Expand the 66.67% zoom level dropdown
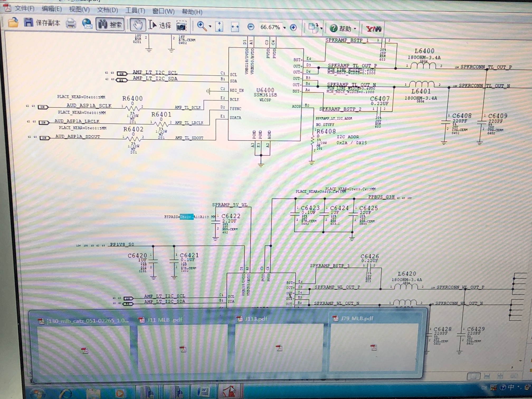The image size is (532, 399). 284,27
